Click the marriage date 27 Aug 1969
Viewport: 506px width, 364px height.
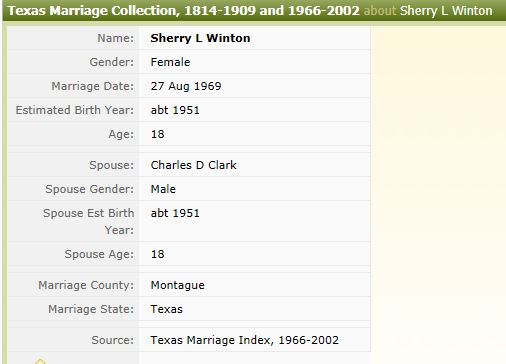click(x=186, y=86)
